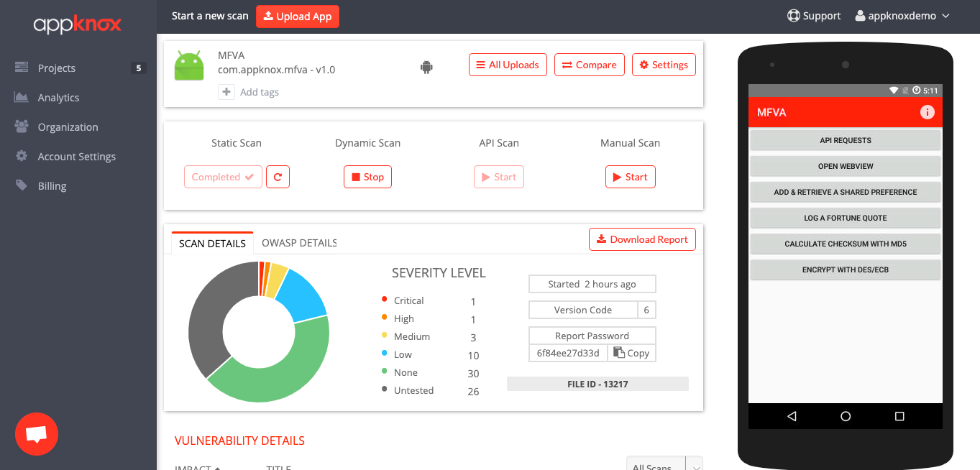Click the red chat bubble icon
This screenshot has width=980, height=470.
coord(37,434)
